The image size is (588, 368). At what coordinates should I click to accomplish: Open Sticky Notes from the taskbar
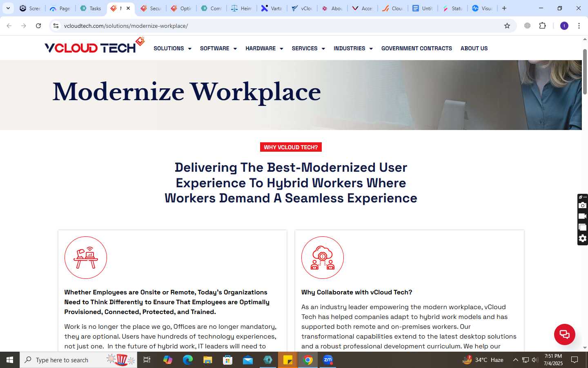coord(288,360)
